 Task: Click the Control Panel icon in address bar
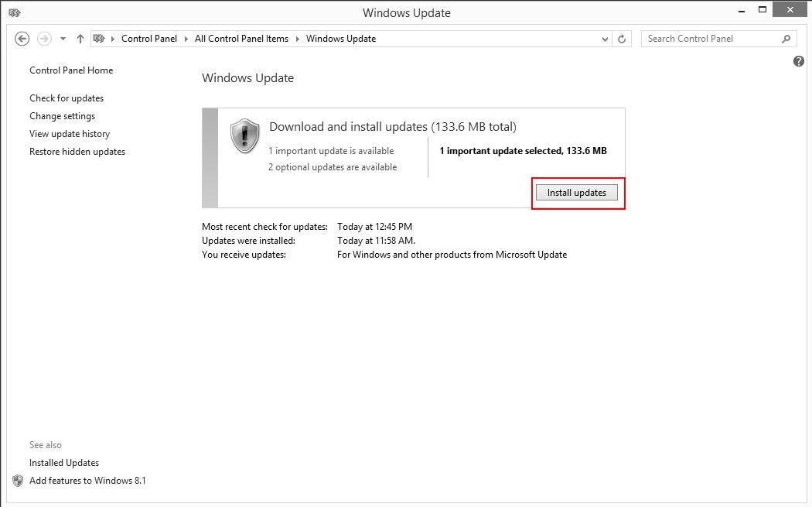(99, 39)
